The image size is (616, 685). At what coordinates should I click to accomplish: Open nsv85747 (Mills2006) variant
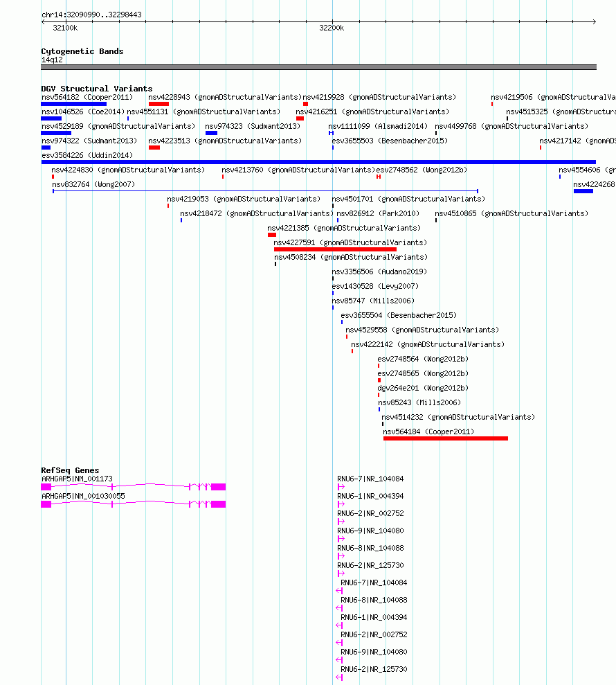373,301
